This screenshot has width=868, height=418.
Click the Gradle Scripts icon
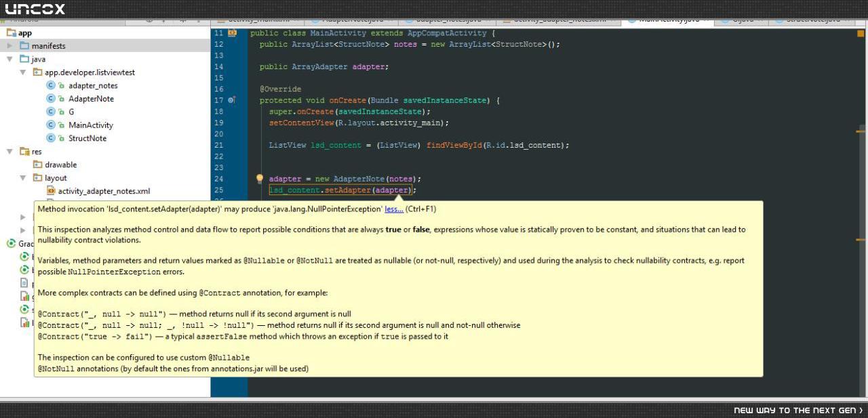12,244
